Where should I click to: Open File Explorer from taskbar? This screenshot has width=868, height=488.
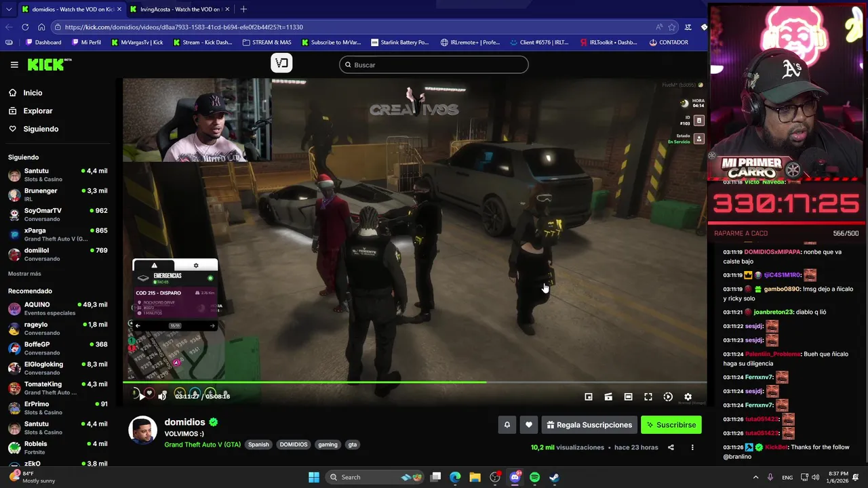tap(475, 477)
